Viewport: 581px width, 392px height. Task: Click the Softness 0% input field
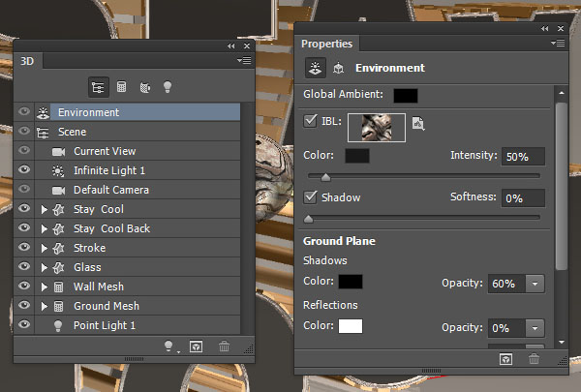click(x=523, y=198)
